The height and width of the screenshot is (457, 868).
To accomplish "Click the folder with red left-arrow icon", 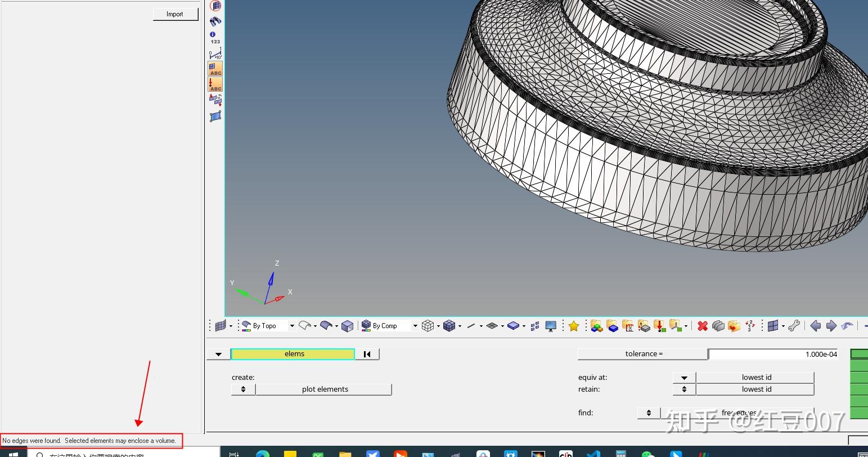I will [x=734, y=326].
